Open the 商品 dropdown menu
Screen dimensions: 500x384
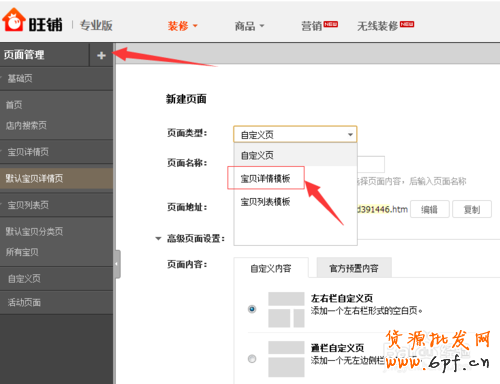point(249,26)
